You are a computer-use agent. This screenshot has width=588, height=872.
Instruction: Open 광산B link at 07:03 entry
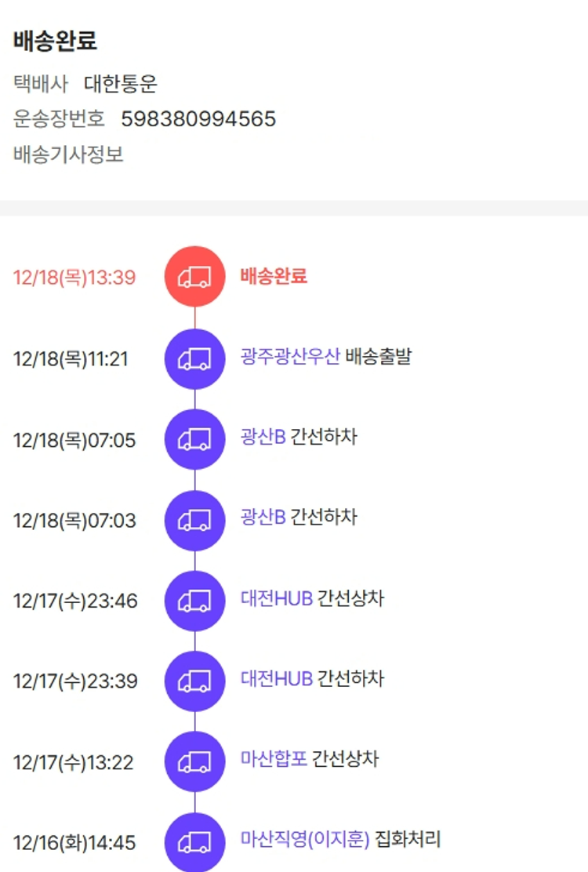[263, 518]
